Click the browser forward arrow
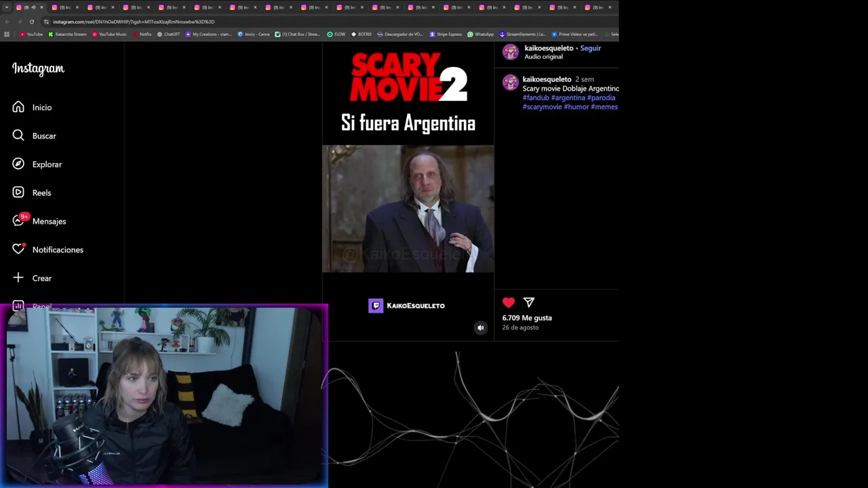Screen dimensions: 868x488 19,22
